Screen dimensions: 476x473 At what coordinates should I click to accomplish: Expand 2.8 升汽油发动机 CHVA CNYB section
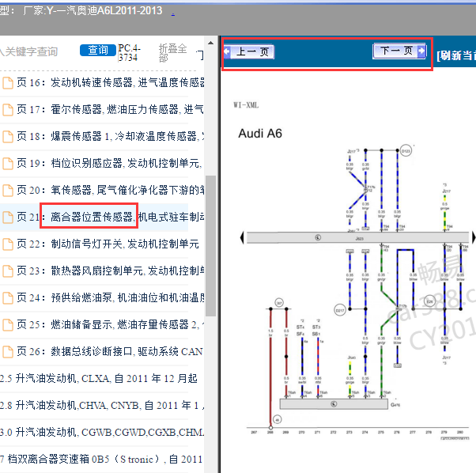102,405
